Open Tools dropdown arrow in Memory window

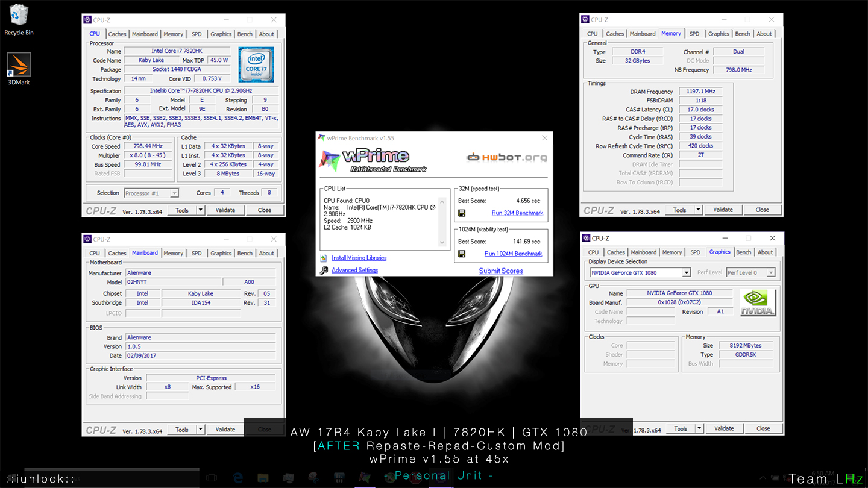click(699, 210)
